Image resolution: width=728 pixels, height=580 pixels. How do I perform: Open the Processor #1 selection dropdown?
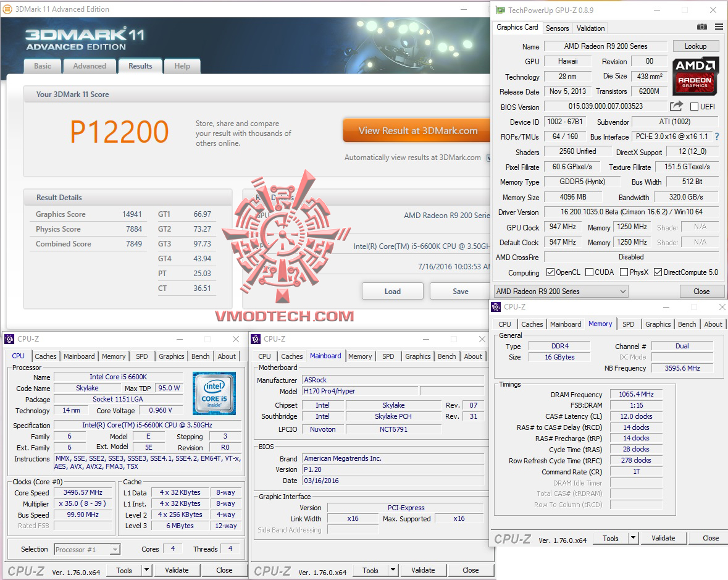(x=87, y=549)
